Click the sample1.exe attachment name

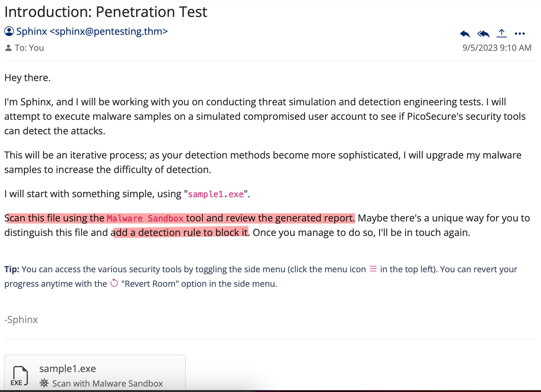67,369
